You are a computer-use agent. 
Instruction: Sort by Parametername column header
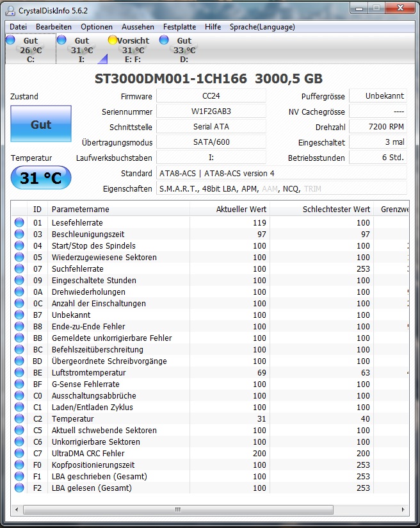point(118,209)
